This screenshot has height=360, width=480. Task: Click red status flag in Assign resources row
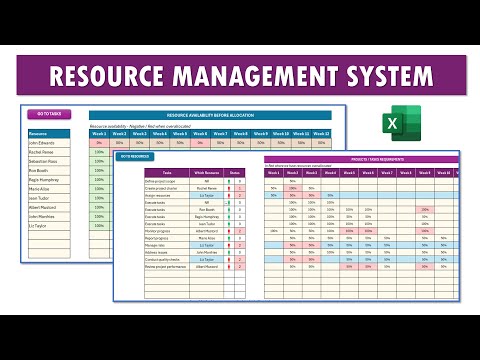click(x=229, y=196)
